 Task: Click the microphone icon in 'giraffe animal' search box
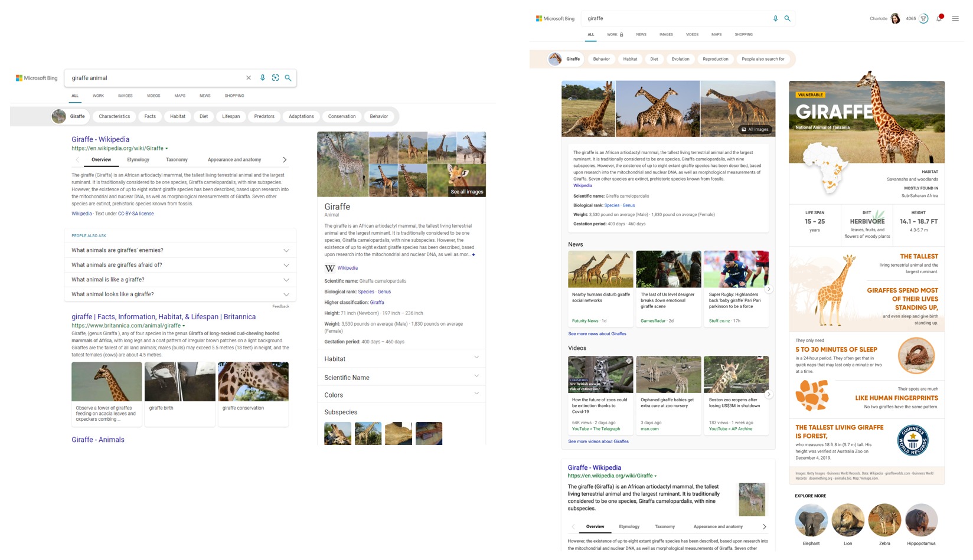[263, 78]
